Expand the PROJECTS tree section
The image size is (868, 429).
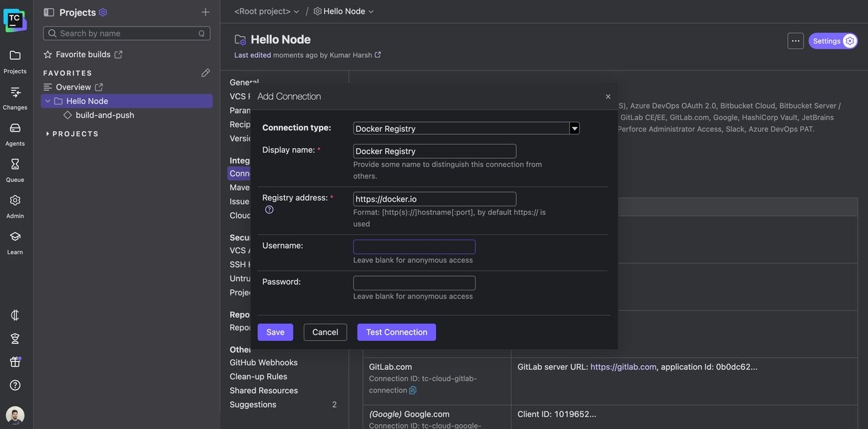click(47, 134)
